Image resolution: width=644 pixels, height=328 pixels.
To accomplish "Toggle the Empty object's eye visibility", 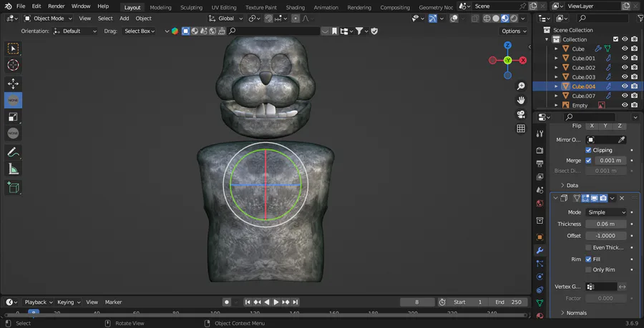I will pos(625,105).
